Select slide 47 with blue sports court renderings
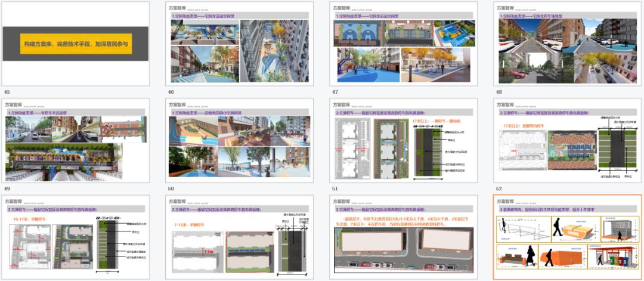Viewport: 644px width, 281px height. click(x=403, y=44)
